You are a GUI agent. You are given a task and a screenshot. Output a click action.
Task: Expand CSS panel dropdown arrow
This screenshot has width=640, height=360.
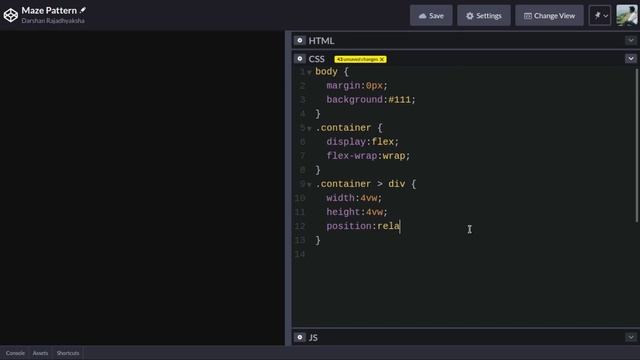[x=631, y=59]
